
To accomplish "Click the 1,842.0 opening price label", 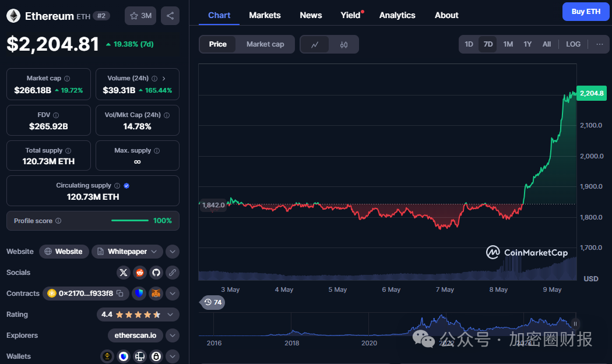I will [213, 205].
